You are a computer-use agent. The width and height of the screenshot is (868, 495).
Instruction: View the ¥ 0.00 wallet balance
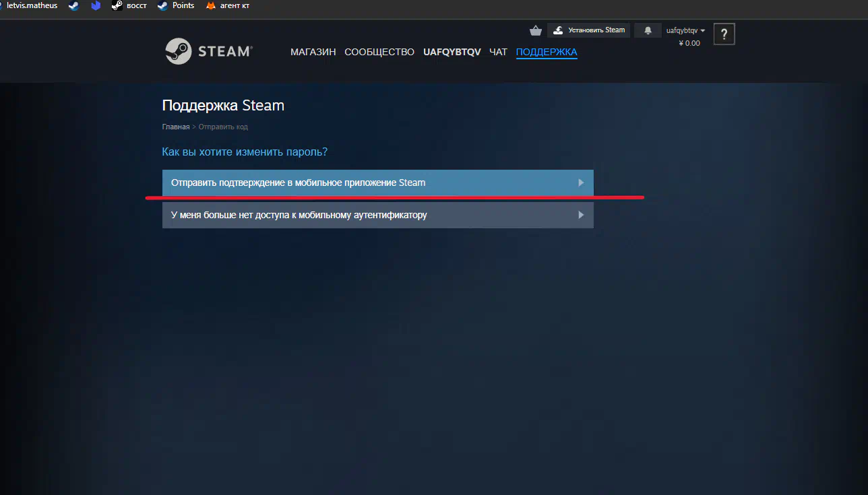click(x=689, y=43)
